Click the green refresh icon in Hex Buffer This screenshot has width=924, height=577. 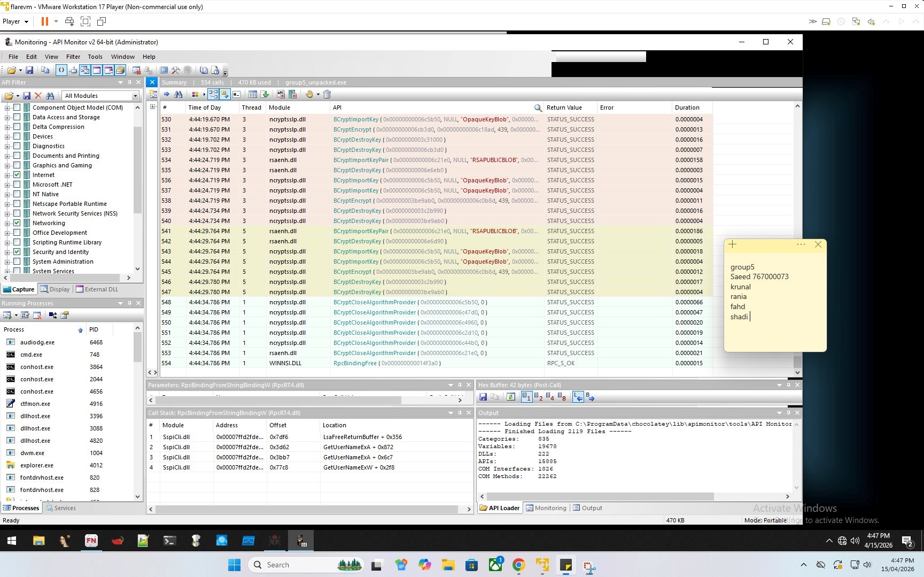tap(511, 397)
